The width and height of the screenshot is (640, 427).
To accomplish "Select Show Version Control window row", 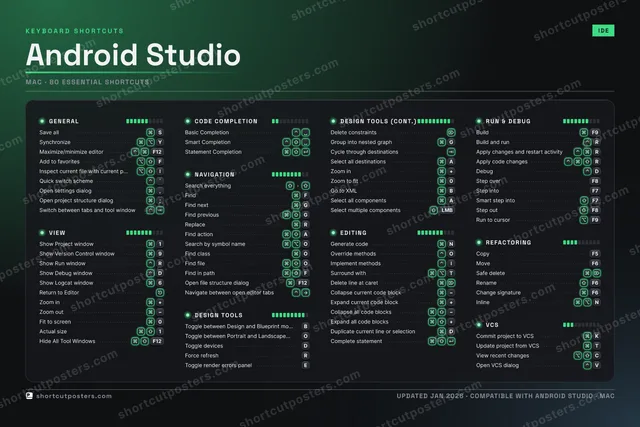I will click(x=101, y=254).
